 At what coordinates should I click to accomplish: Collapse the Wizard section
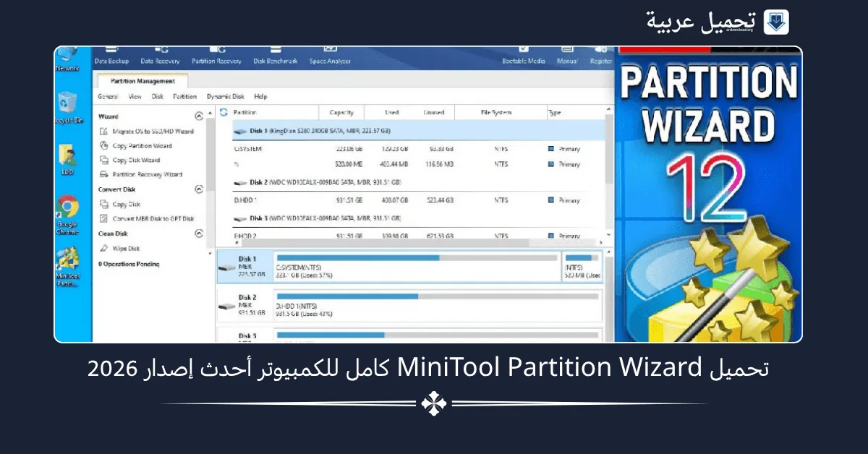point(200,116)
